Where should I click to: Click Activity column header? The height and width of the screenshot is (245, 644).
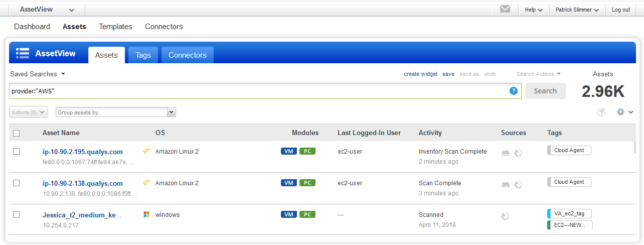[x=430, y=133]
